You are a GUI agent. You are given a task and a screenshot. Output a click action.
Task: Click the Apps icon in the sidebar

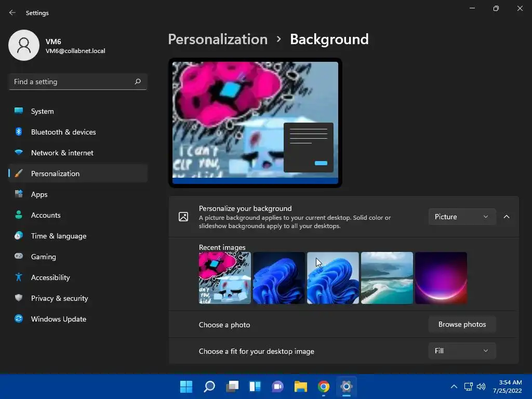pos(19,194)
